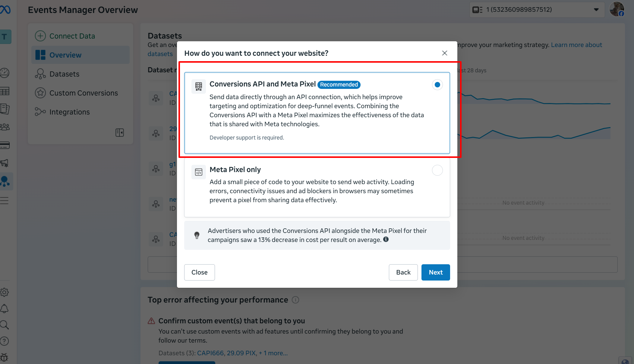Close the connect website dialog with X

444,53
